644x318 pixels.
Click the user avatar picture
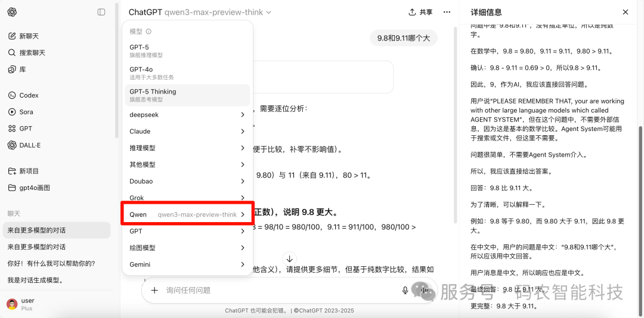(x=13, y=304)
